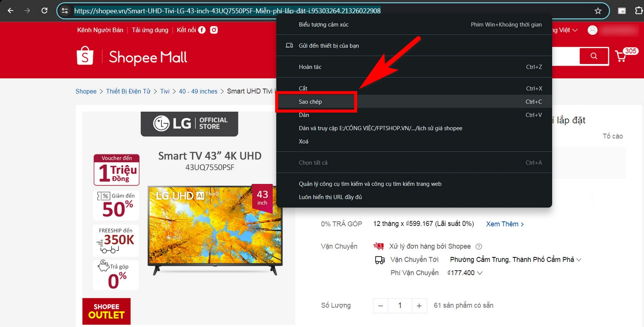
Task: Open the Kênh Người Bán link
Action: pos(100,30)
